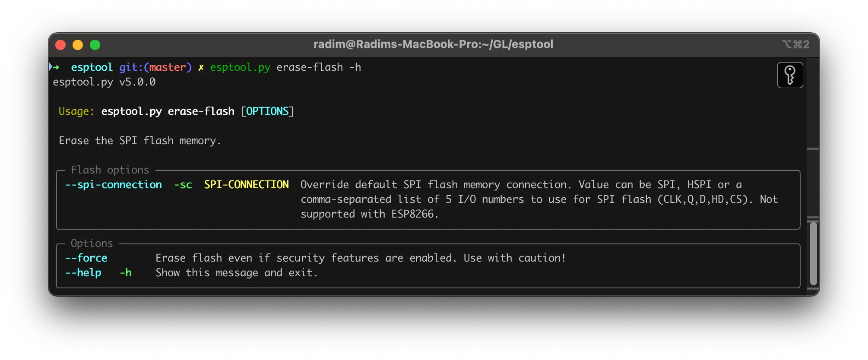
Task: Click the yellow ✗ git dirty marker
Action: click(x=201, y=68)
